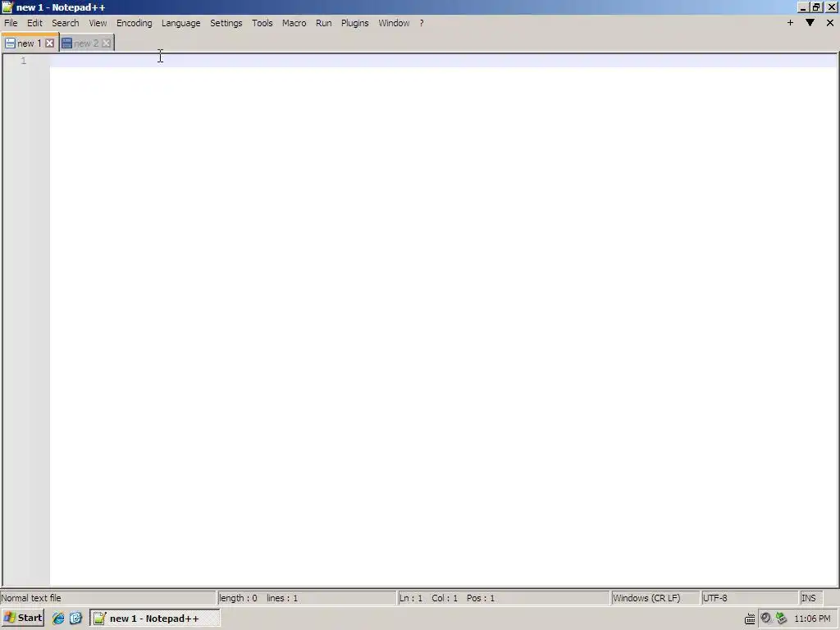The width and height of the screenshot is (840, 630).
Task: Close the current document with menu bar X
Action: click(830, 22)
